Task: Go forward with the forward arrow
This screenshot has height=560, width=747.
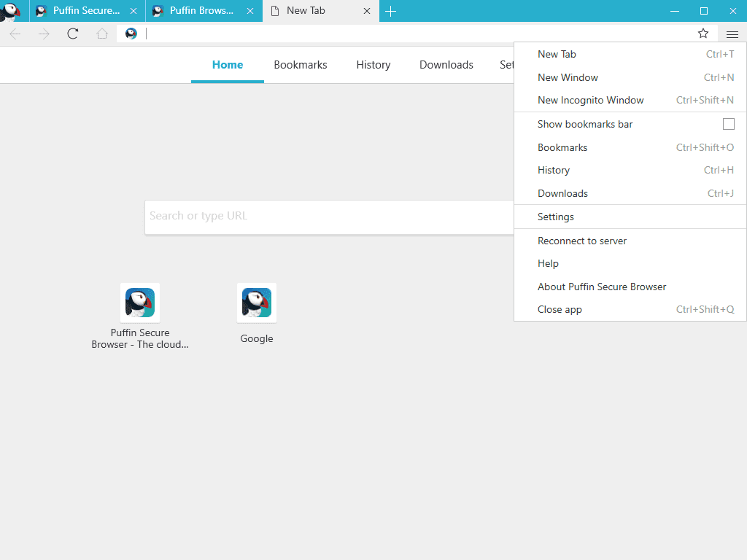Action: (x=44, y=34)
